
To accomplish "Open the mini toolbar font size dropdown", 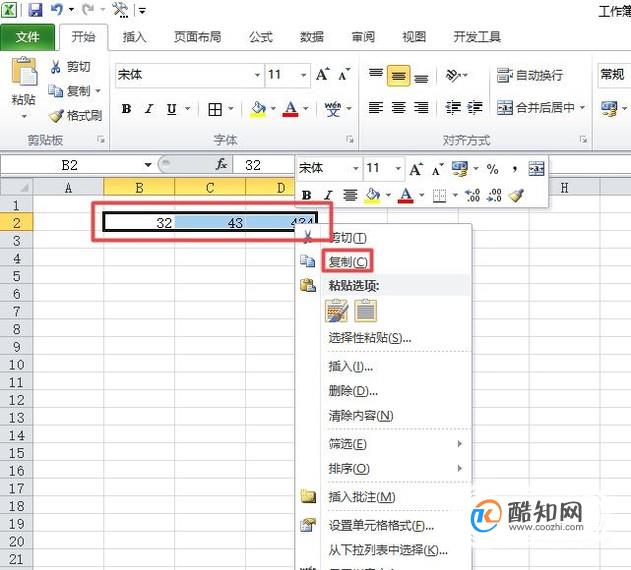I will (398, 169).
